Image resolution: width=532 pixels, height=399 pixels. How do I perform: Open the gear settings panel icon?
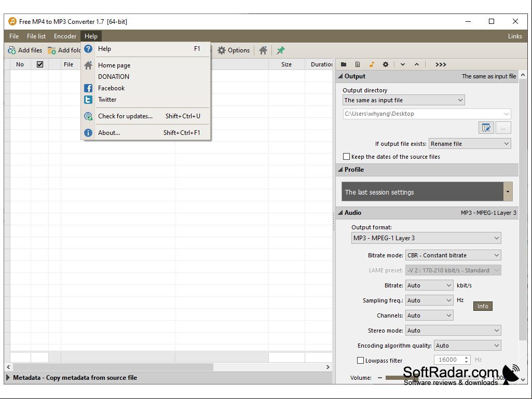tap(386, 64)
